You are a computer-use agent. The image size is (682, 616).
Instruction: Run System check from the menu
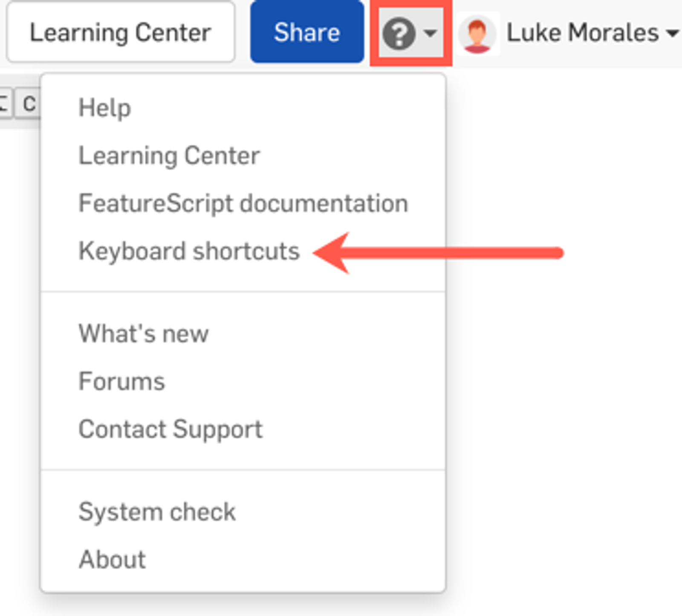coord(157,512)
